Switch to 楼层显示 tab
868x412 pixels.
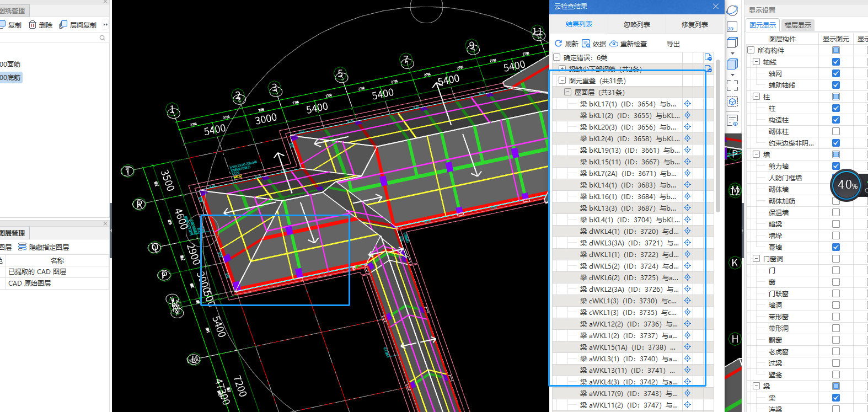(798, 25)
